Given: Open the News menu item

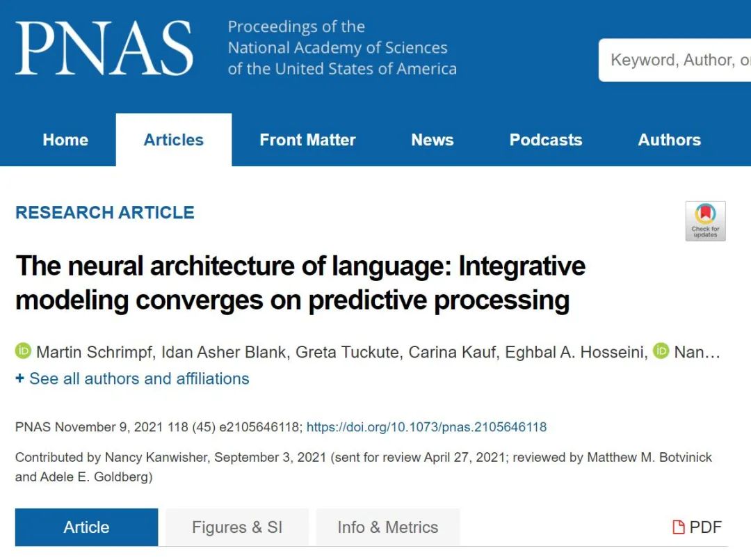Looking at the screenshot, I should tap(433, 140).
